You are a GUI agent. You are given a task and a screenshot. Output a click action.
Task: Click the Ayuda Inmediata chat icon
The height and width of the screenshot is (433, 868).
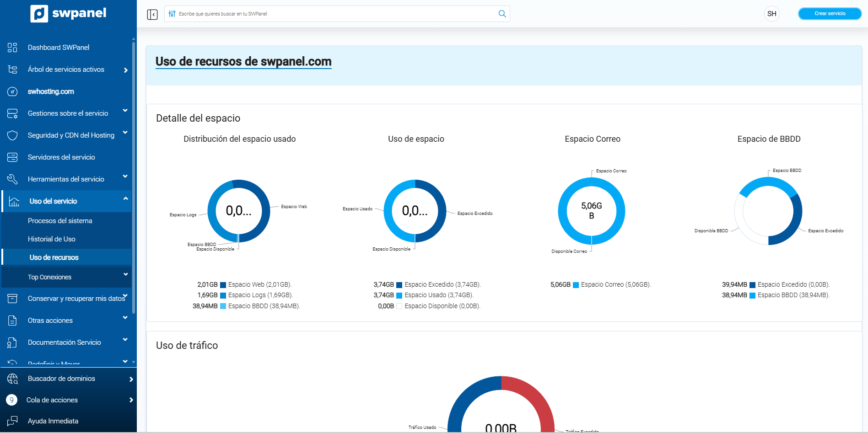point(12,421)
